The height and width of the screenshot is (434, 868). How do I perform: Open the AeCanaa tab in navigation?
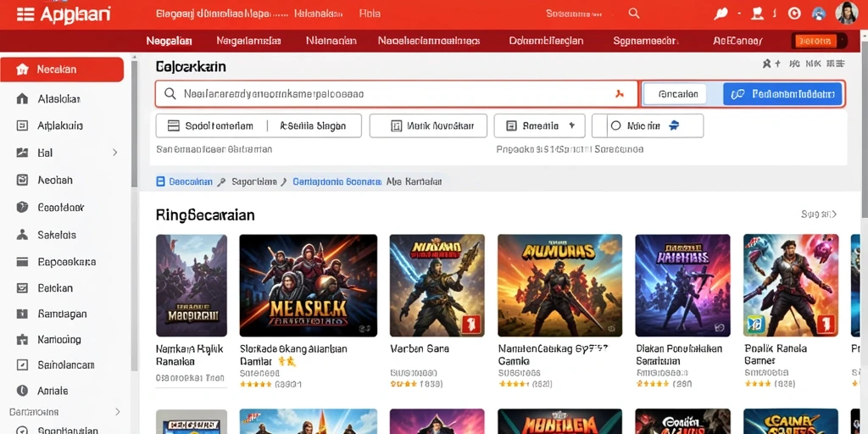click(738, 41)
